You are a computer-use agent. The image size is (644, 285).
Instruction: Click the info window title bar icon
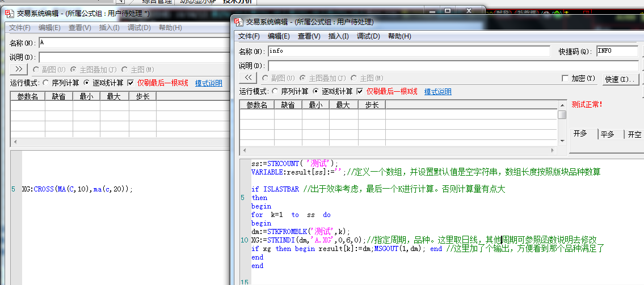[x=239, y=22]
